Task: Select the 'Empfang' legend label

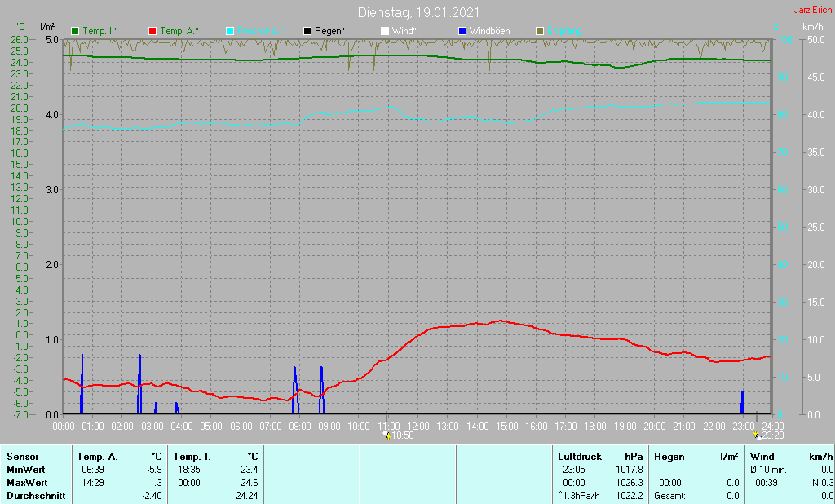Action: (x=564, y=32)
